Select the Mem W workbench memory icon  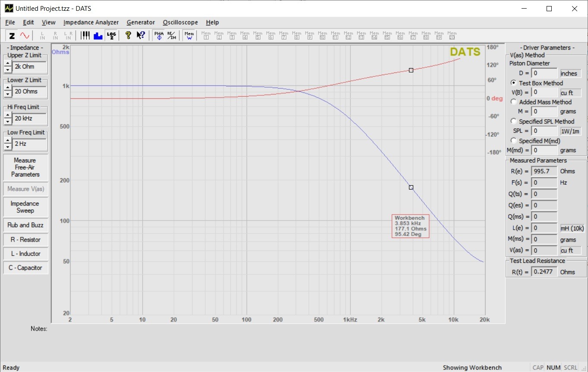point(189,35)
